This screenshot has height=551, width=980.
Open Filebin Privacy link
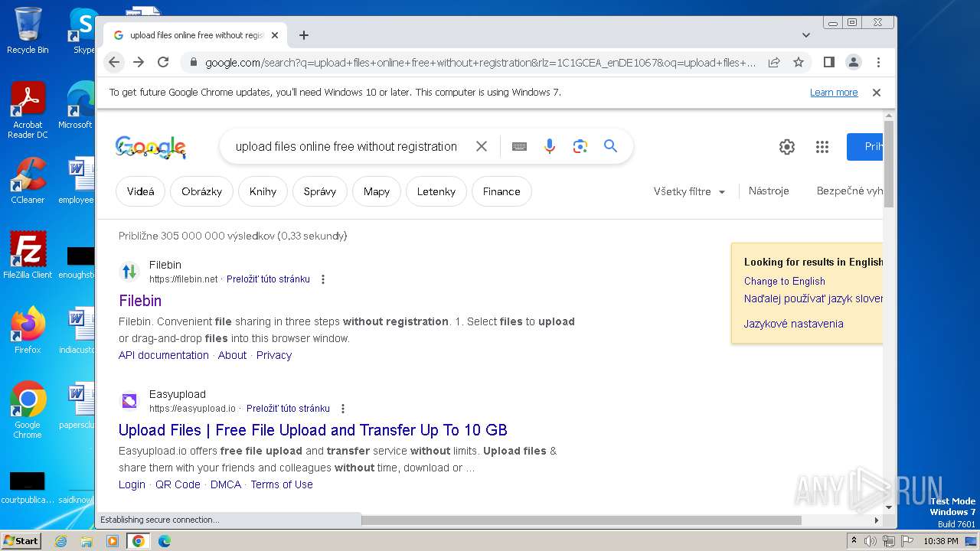[x=274, y=355]
